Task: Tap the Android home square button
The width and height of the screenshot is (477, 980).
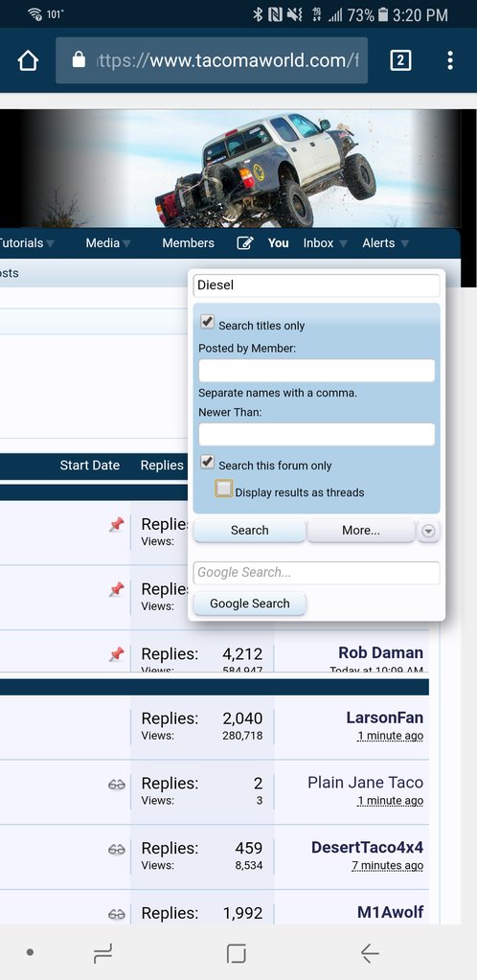Action: click(237, 953)
